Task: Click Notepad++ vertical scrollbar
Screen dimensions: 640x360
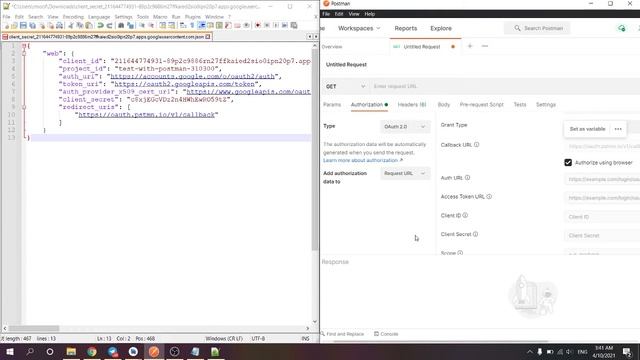Action: coord(315,149)
